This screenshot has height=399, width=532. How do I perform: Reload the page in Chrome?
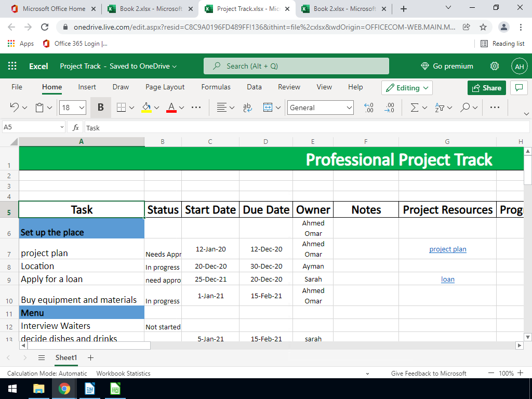pos(45,27)
